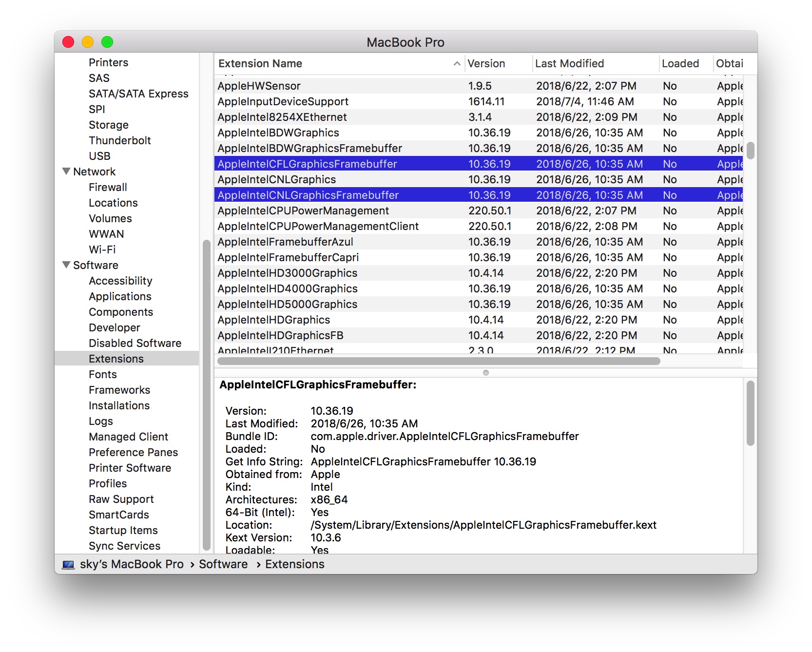The height and width of the screenshot is (652, 812).
Task: Select the AppleIntelFramebufferAzul row
Action: pos(479,242)
